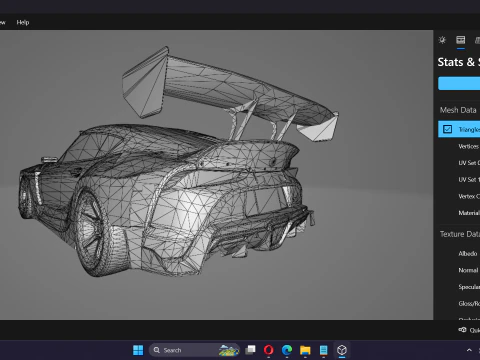Select Vertices under Mesh Data

click(x=469, y=146)
